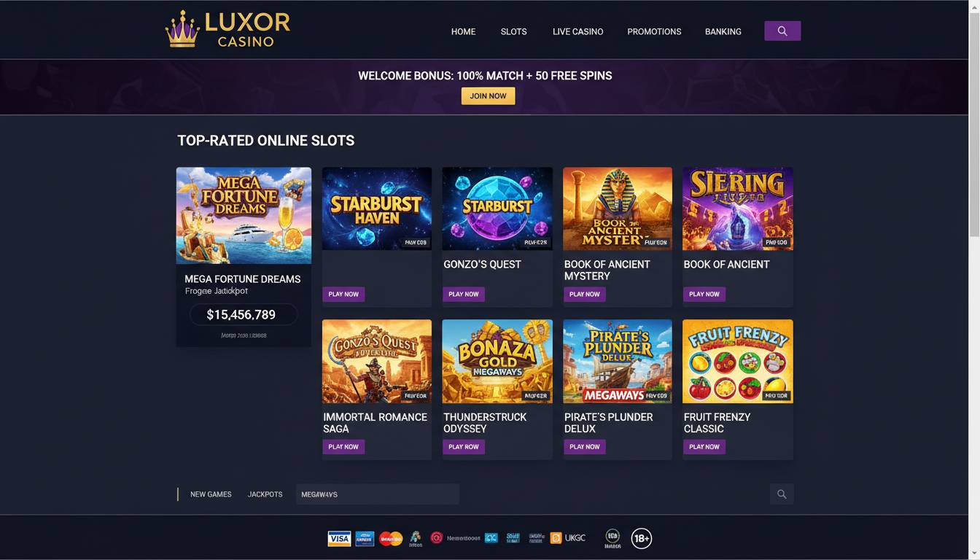
Task: Open the Slots menu item
Action: coord(513,31)
